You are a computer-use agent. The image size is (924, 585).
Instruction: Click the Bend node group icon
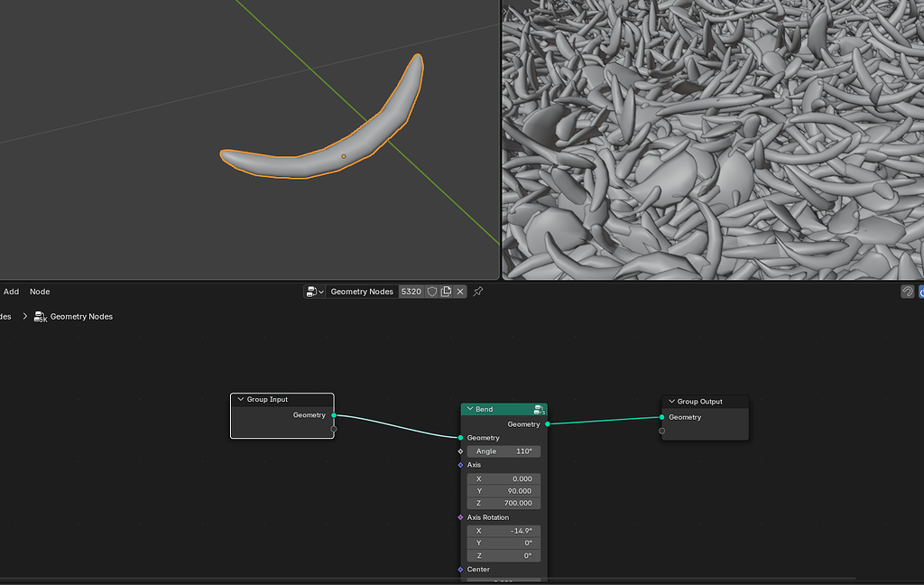540,409
